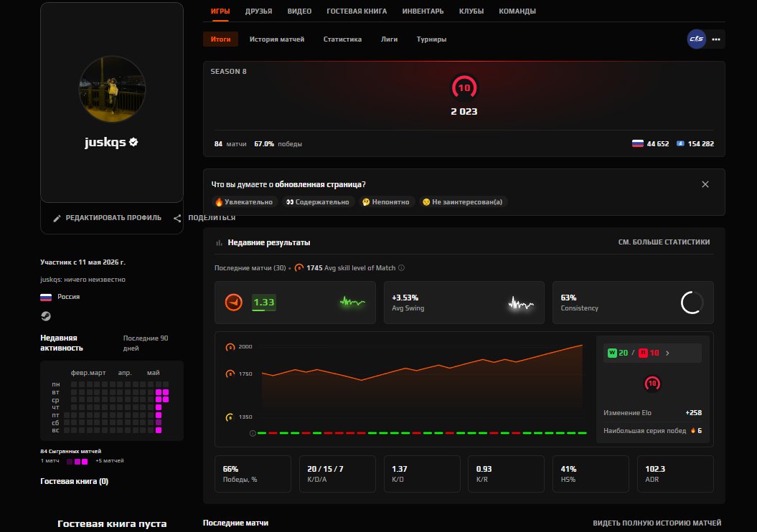Image resolution: width=757 pixels, height=532 pixels.
Task: Click the orange rating icon next to 1.33
Action: [234, 303]
